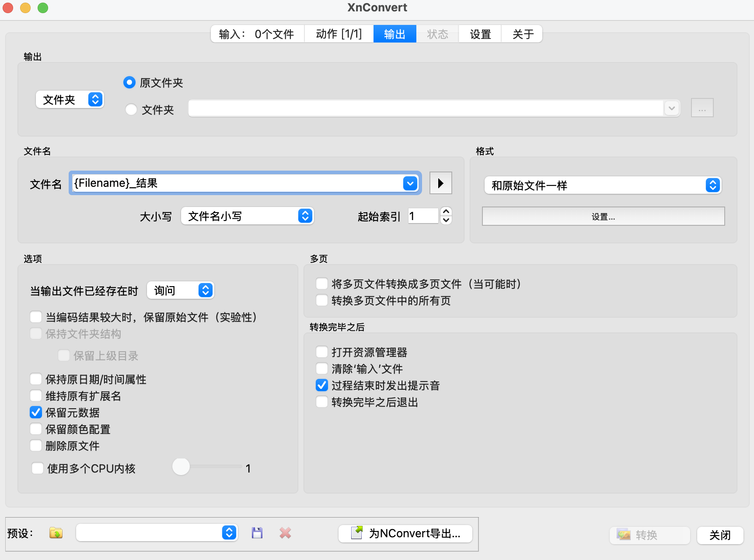Open the 和原始文件一样 format dropdown

(603, 185)
